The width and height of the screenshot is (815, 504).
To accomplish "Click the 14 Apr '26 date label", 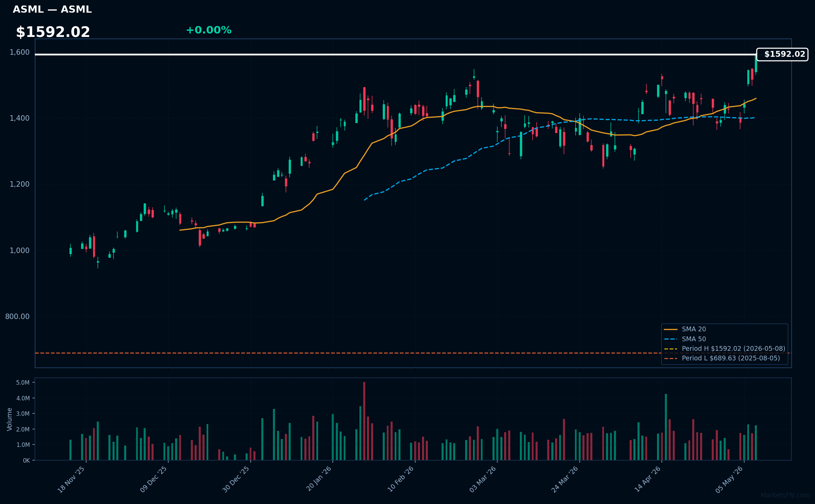I will click(647, 479).
